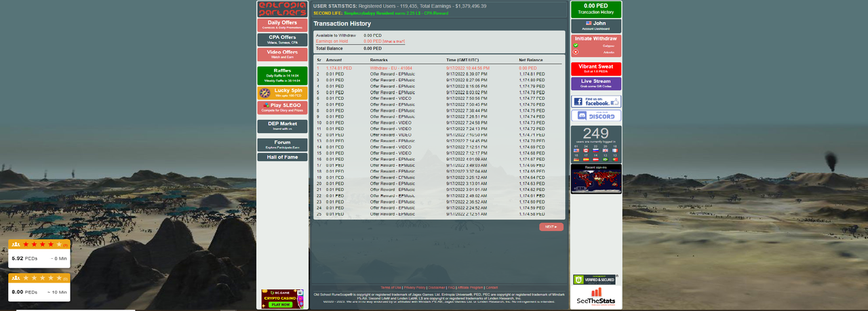Click timestamp 9/17/2022 8:39:07 PM

click(x=467, y=75)
